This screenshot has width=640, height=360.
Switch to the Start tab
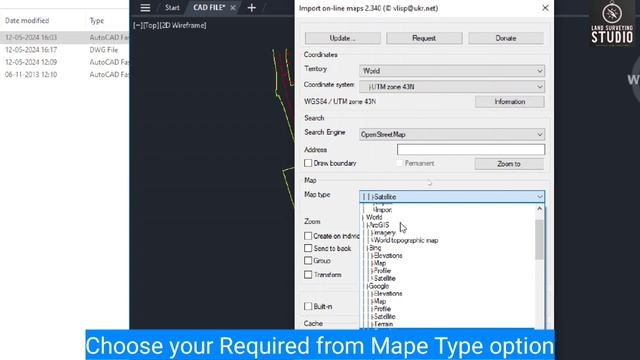[172, 8]
